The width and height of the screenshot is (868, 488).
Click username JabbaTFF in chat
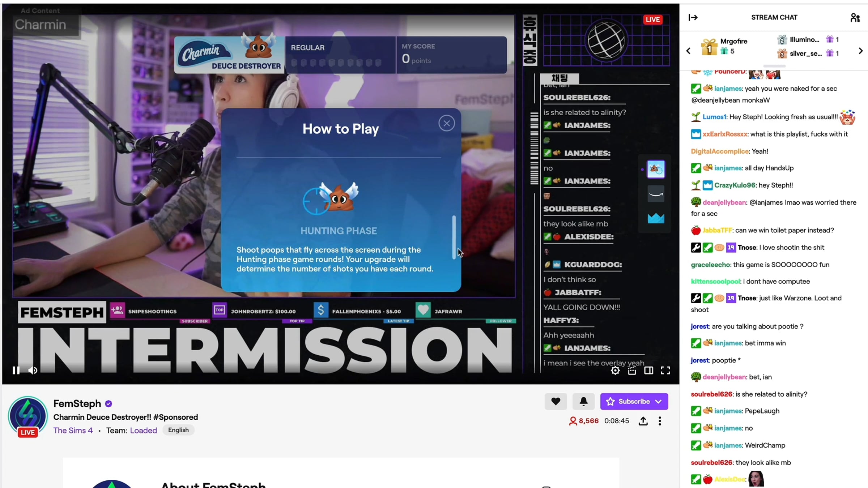(x=717, y=230)
